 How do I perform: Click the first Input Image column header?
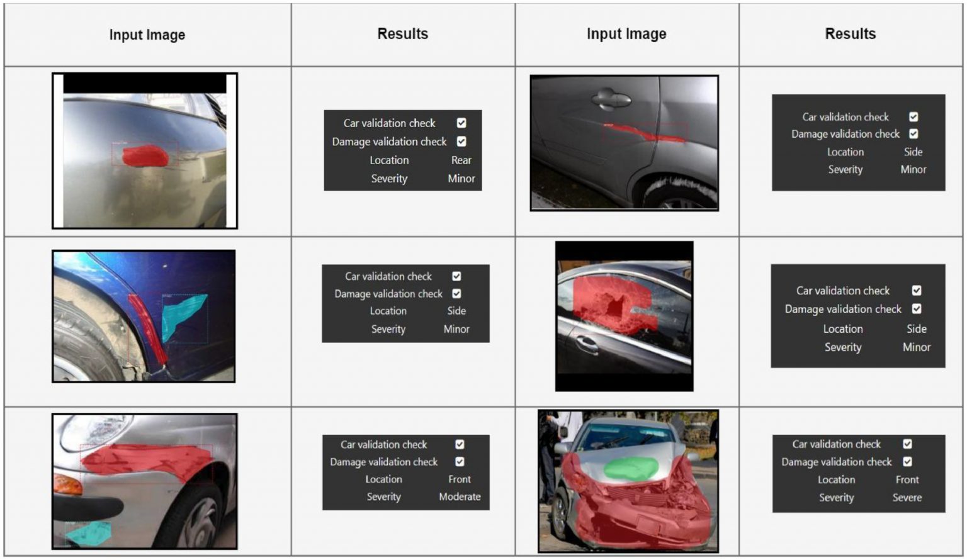click(147, 35)
